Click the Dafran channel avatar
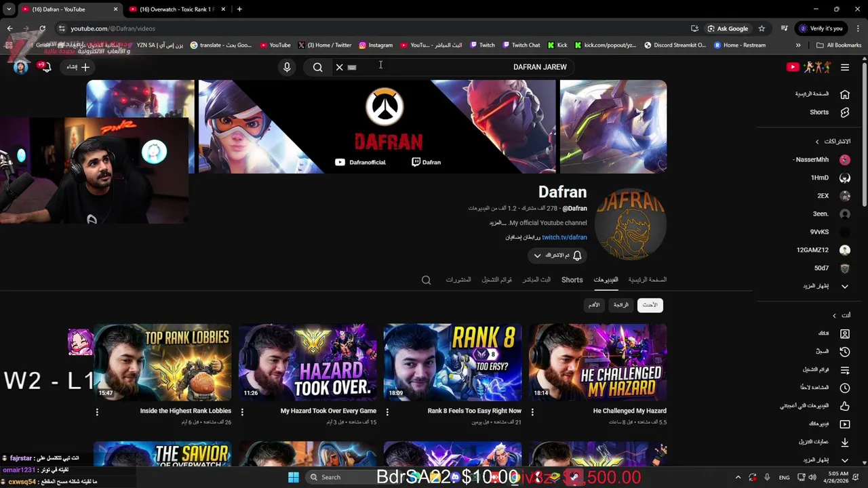Viewport: 868px width, 488px height. (x=631, y=225)
